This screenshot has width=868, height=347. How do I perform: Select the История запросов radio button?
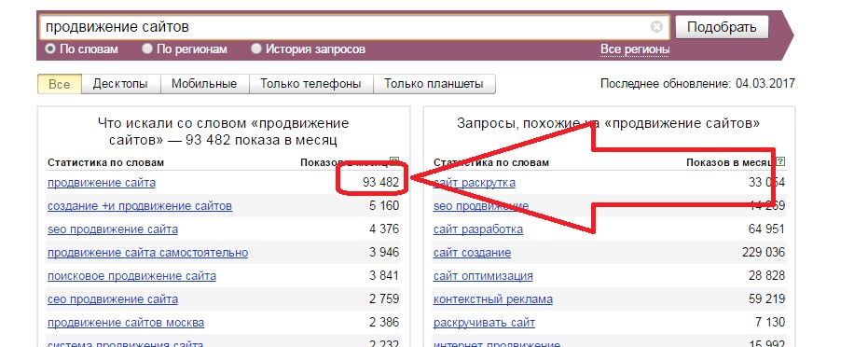pyautogui.click(x=255, y=49)
